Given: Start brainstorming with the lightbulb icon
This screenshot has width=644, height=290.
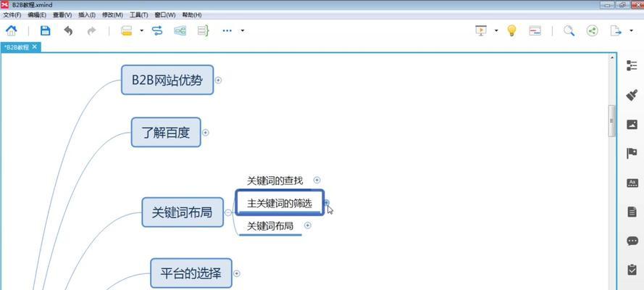Looking at the screenshot, I should coord(511,30).
